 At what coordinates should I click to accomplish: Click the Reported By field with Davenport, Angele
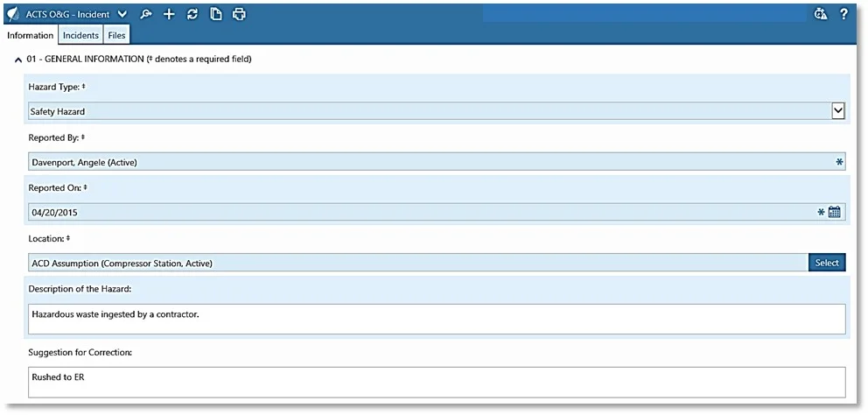pos(437,162)
